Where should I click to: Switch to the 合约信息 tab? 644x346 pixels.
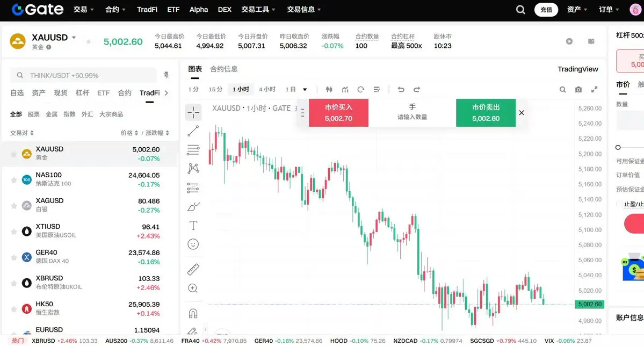224,69
